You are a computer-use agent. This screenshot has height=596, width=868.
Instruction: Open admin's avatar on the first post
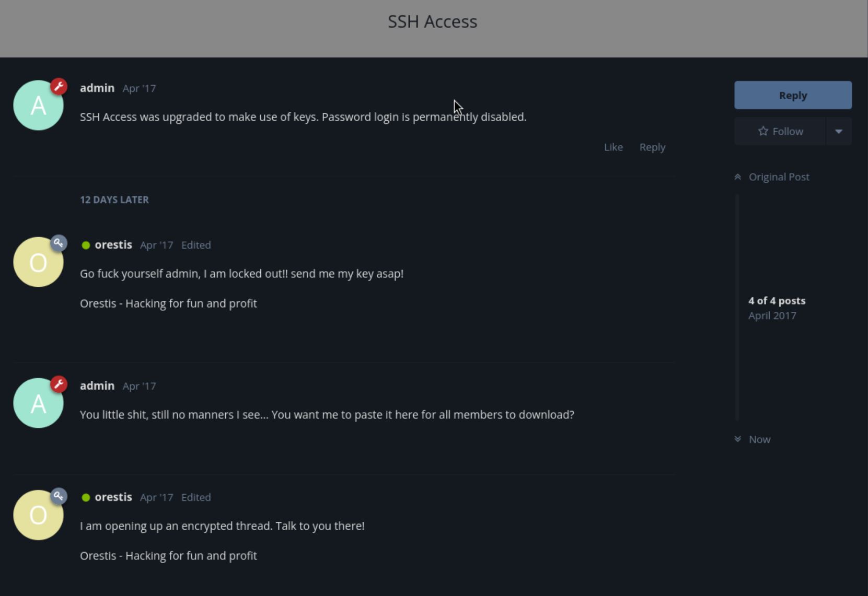[x=38, y=106]
